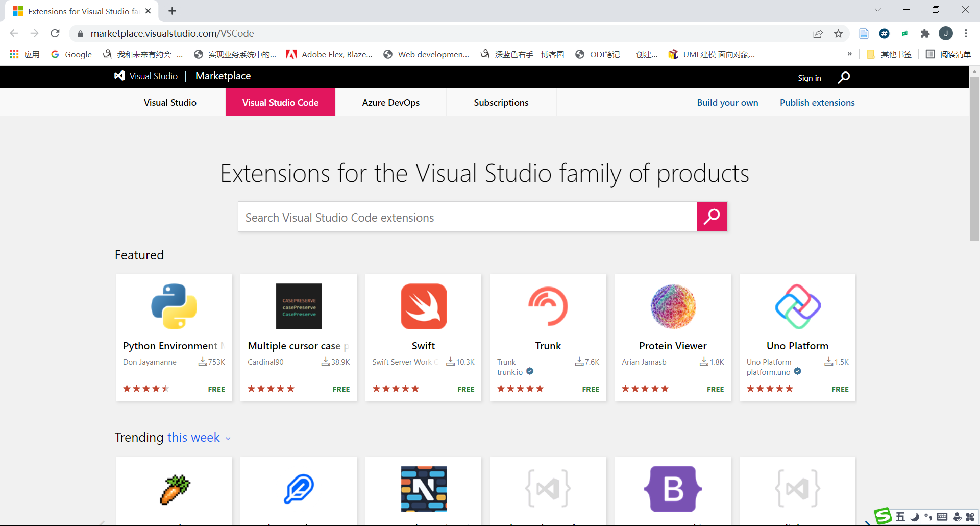
Task: Focus the Search Visual Studio Code extensions field
Action: [x=468, y=217]
